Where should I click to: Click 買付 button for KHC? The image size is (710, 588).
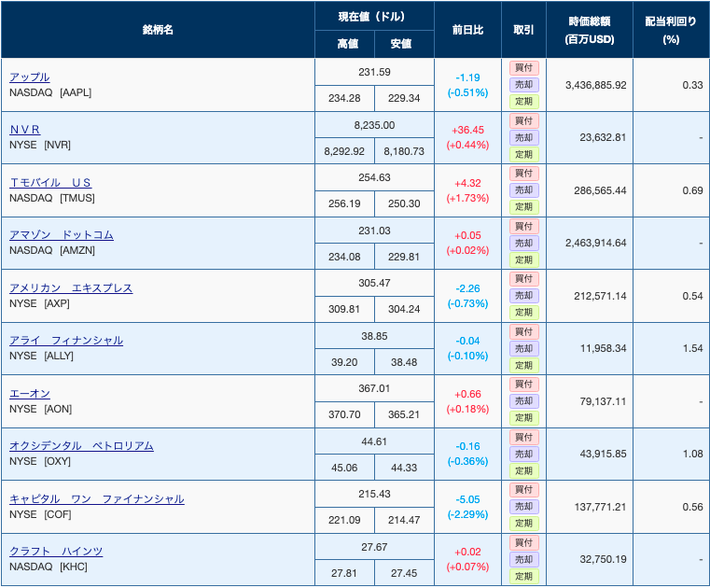(x=524, y=543)
